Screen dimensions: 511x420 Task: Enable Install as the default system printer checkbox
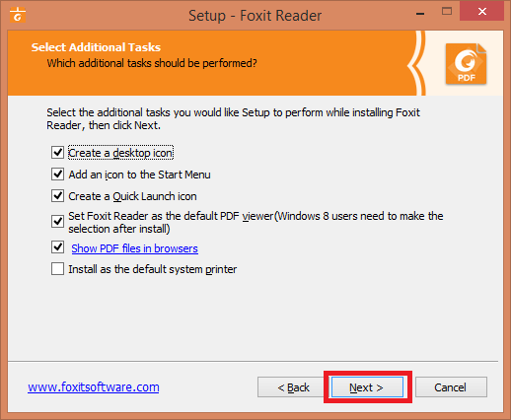point(57,269)
